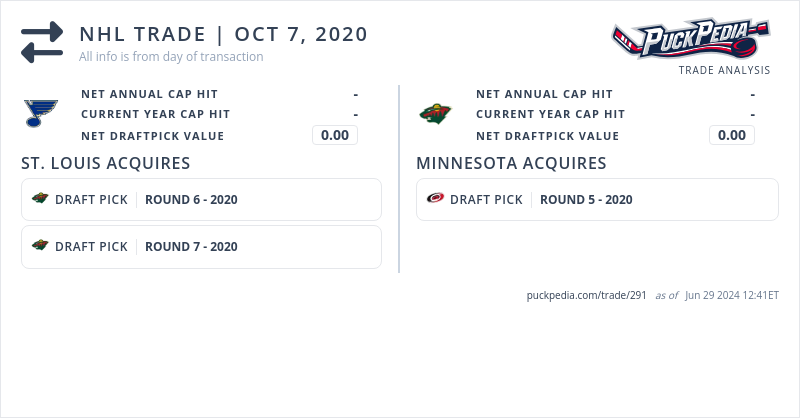Click Minnesota net draftpick value box
Screen dimensions: 800x418
click(732, 135)
